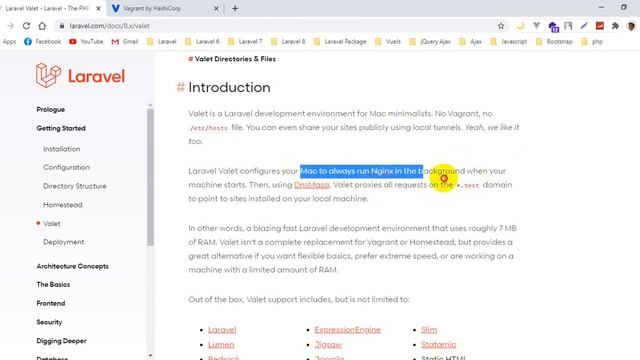The image size is (640, 360).
Task: Open the Laravel 8 bookmark folder
Action: (x=288, y=42)
